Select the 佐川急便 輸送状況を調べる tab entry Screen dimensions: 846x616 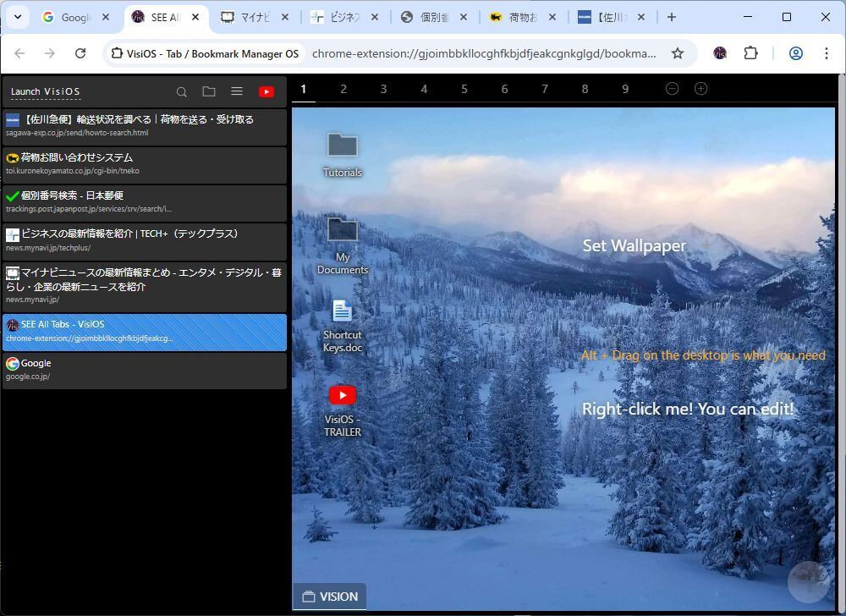[145, 127]
